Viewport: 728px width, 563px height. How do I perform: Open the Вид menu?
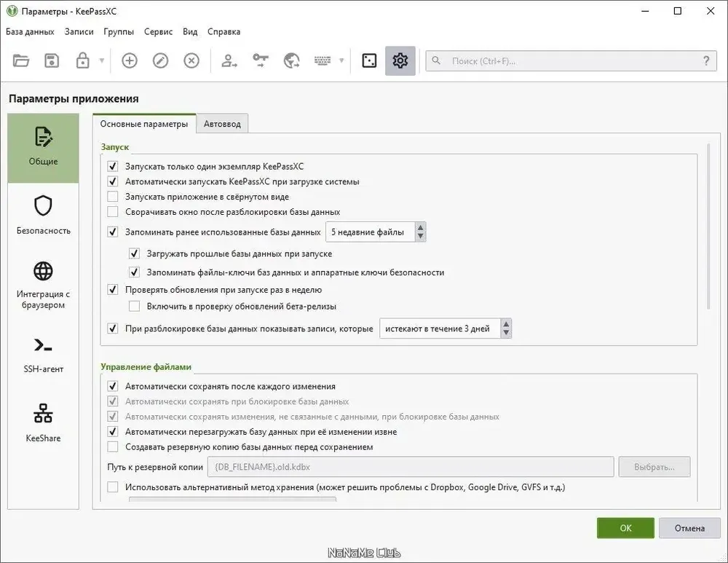point(190,31)
